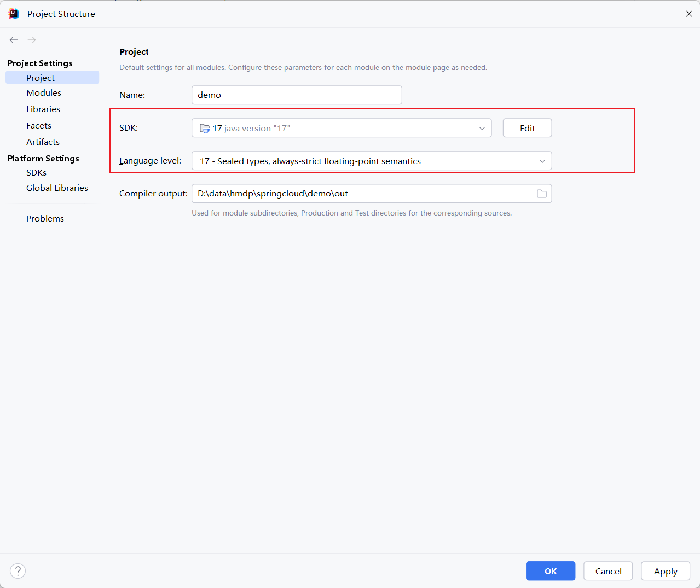Viewport: 700px width, 588px height.
Task: Click the Apply button
Action: point(666,571)
